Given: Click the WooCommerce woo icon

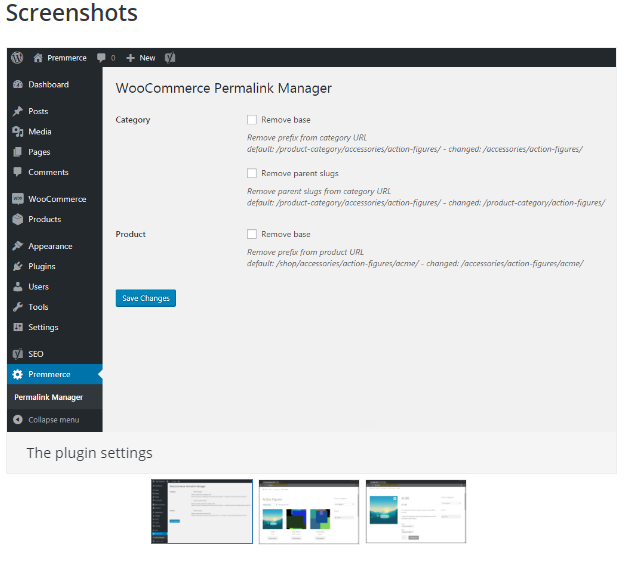Looking at the screenshot, I should coord(18,198).
